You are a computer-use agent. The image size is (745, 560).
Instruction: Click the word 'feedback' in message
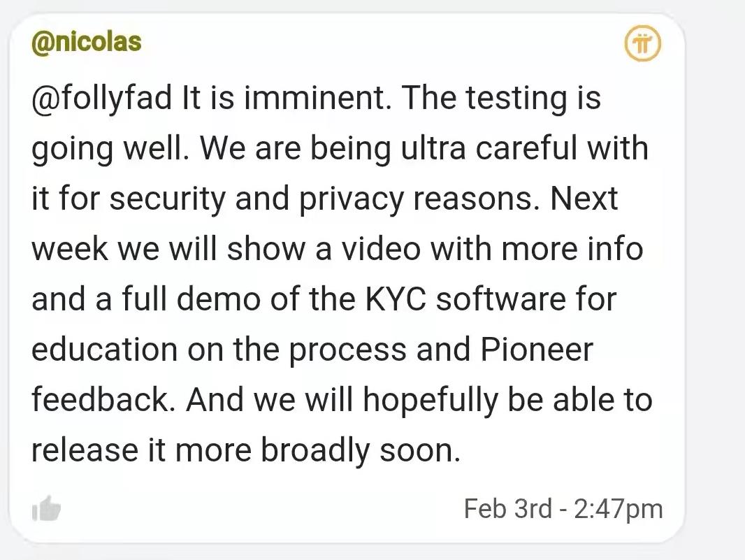pos(100,399)
